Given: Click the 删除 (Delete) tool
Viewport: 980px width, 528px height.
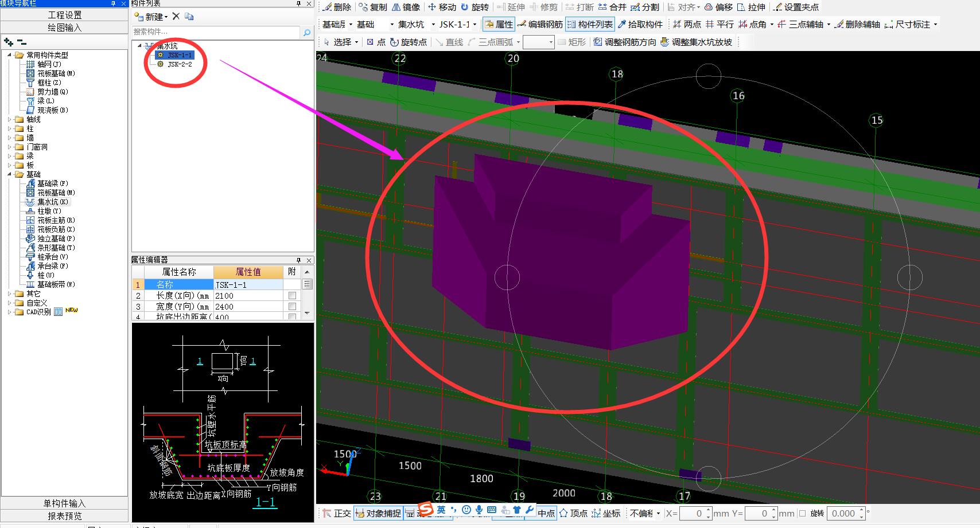Looking at the screenshot, I should click(337, 7).
